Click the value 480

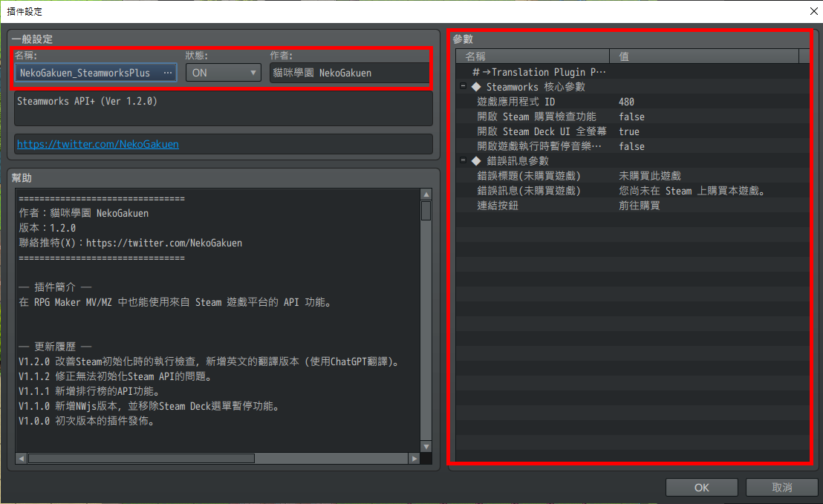pyautogui.click(x=626, y=102)
